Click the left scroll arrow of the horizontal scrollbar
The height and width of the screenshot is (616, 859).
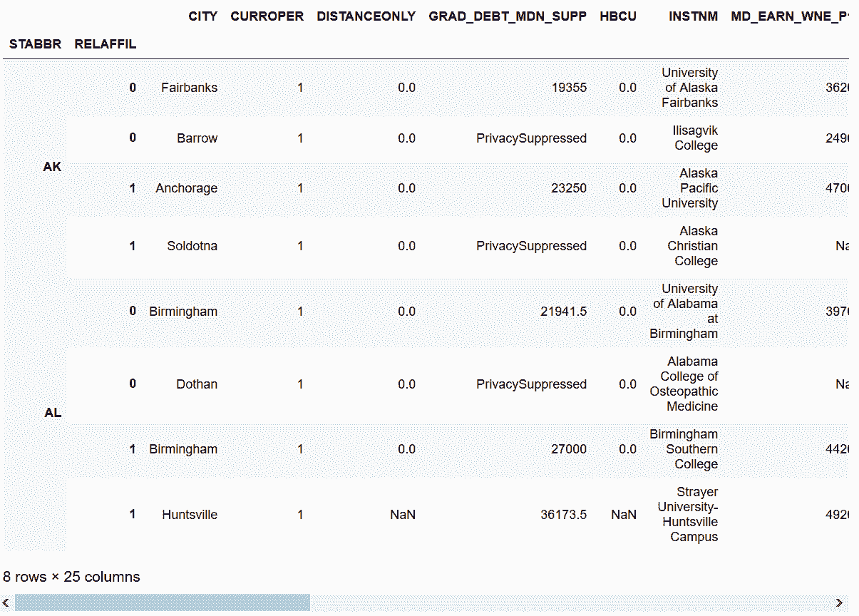click(6, 603)
